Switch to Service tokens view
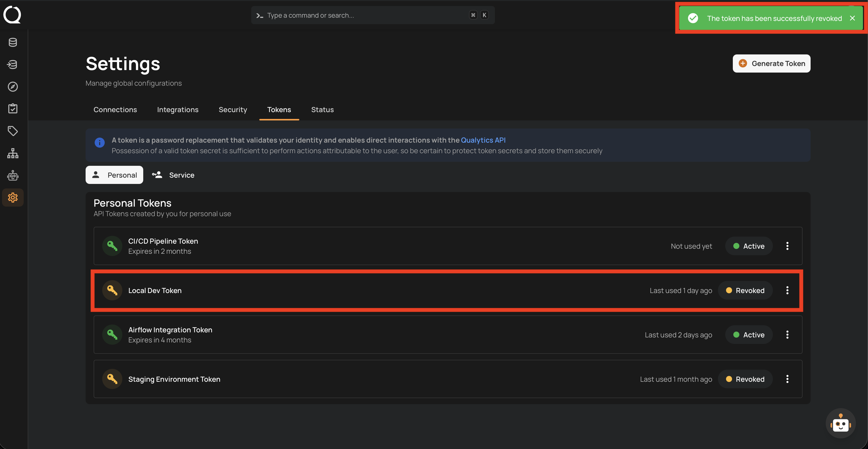The width and height of the screenshot is (868, 449). pyautogui.click(x=173, y=175)
